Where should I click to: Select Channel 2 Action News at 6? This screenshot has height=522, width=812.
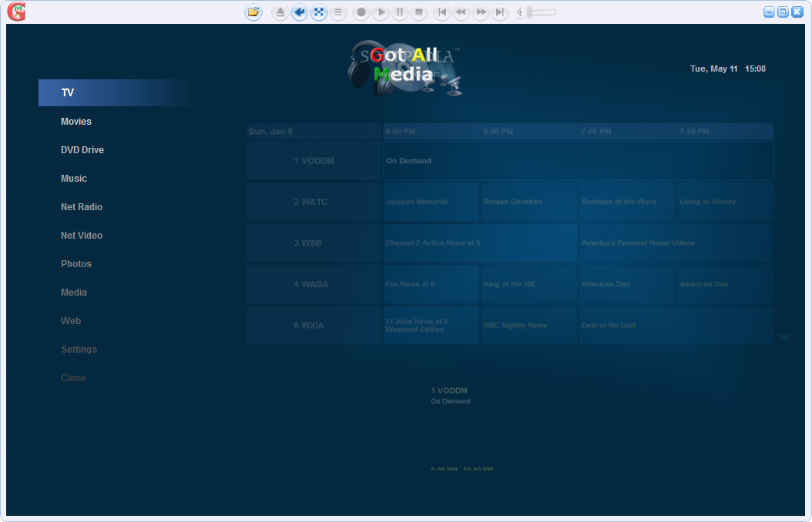tap(480, 243)
